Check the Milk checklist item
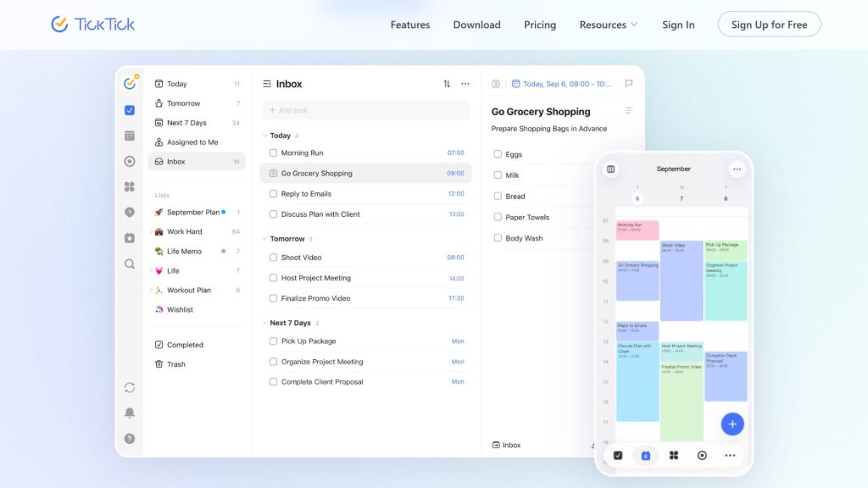This screenshot has height=488, width=868. click(498, 175)
